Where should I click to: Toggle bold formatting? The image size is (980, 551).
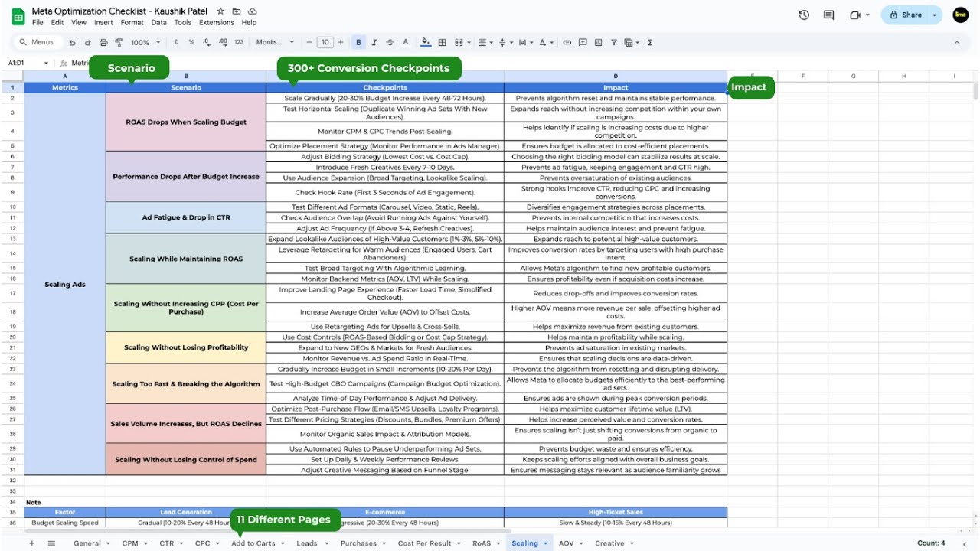pos(358,43)
